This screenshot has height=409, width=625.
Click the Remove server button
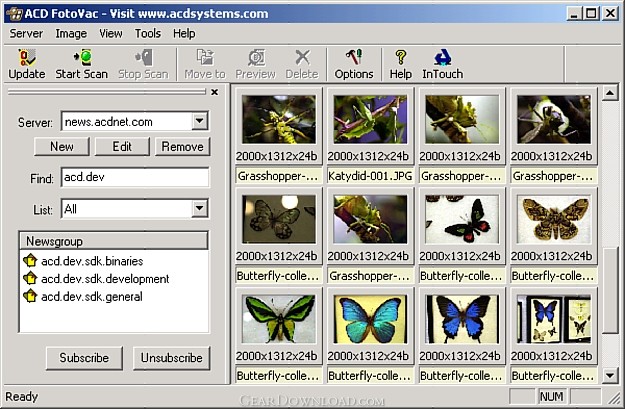tap(182, 147)
